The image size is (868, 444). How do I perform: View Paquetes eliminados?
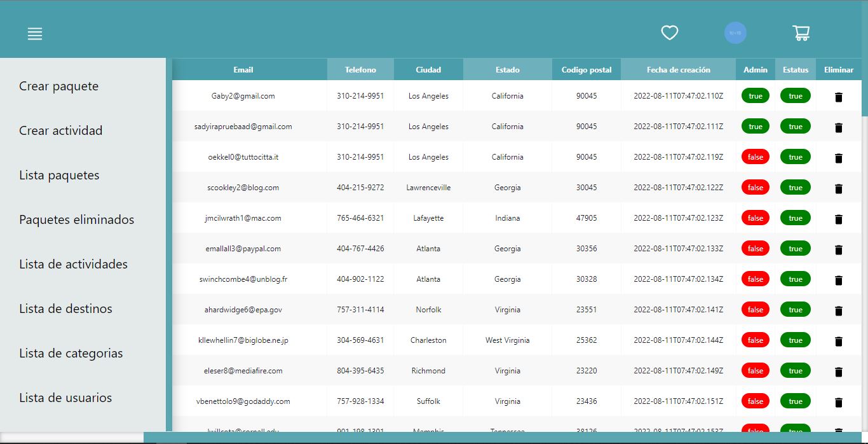coord(76,219)
